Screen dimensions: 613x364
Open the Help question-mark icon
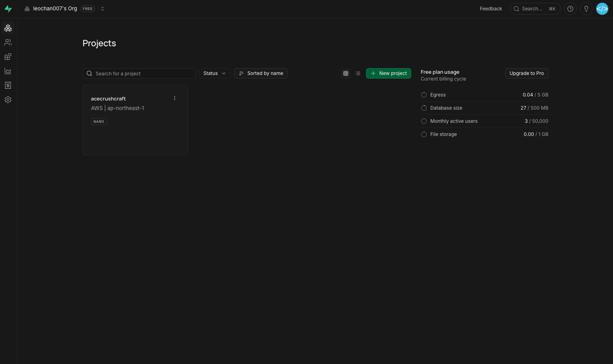570,9
